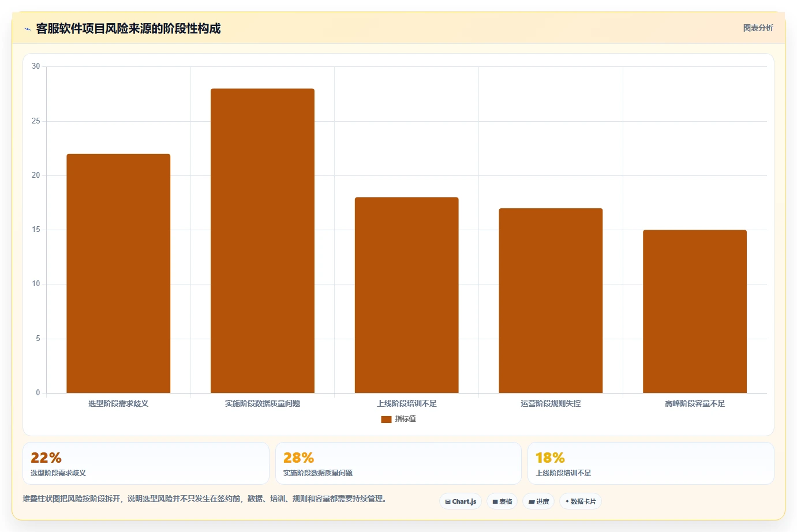Click the y-axis value 15
This screenshot has height=532, width=797.
click(36, 230)
